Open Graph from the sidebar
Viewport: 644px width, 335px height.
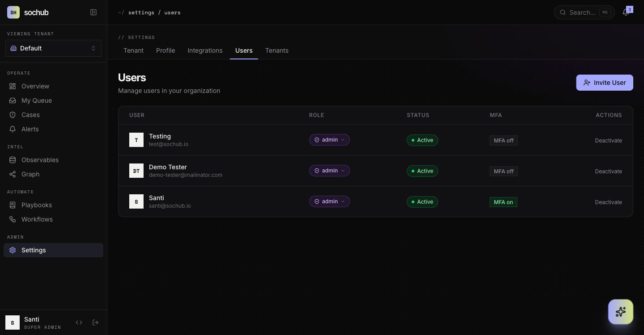[x=53, y=174]
